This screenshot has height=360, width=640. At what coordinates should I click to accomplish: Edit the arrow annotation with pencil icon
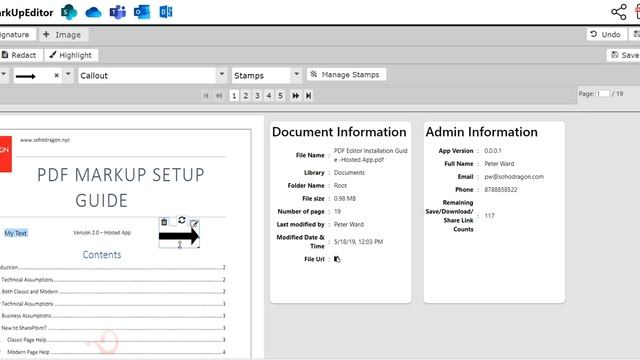point(194,223)
